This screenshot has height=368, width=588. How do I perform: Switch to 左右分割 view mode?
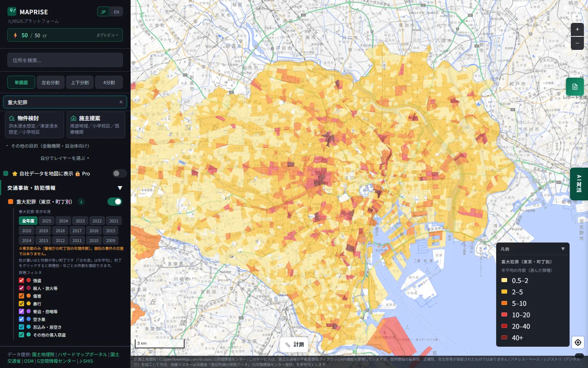pos(51,82)
